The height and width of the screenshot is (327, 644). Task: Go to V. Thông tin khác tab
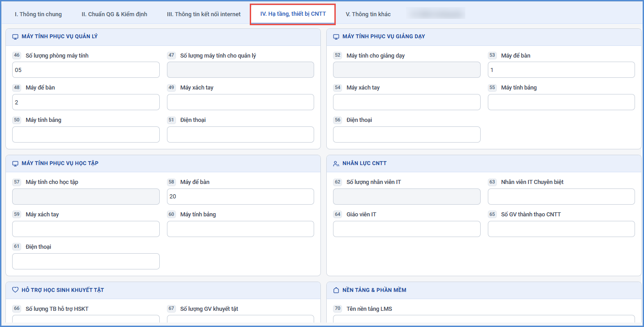[368, 14]
